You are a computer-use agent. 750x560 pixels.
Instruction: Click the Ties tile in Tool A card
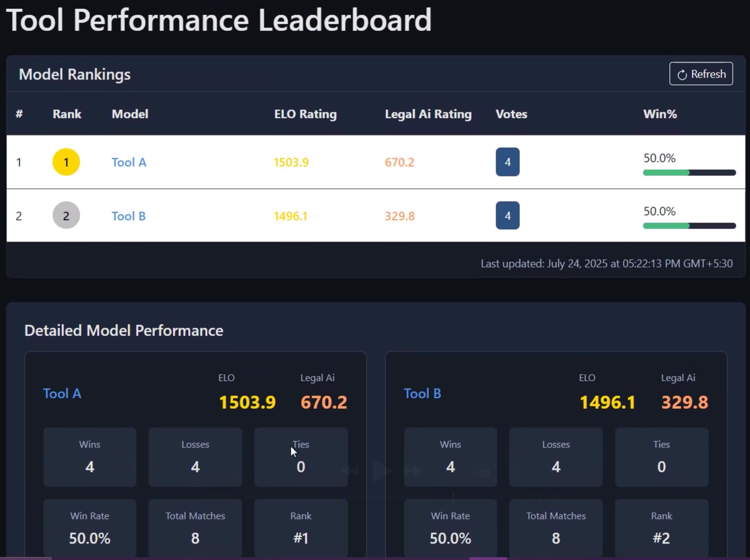point(301,457)
